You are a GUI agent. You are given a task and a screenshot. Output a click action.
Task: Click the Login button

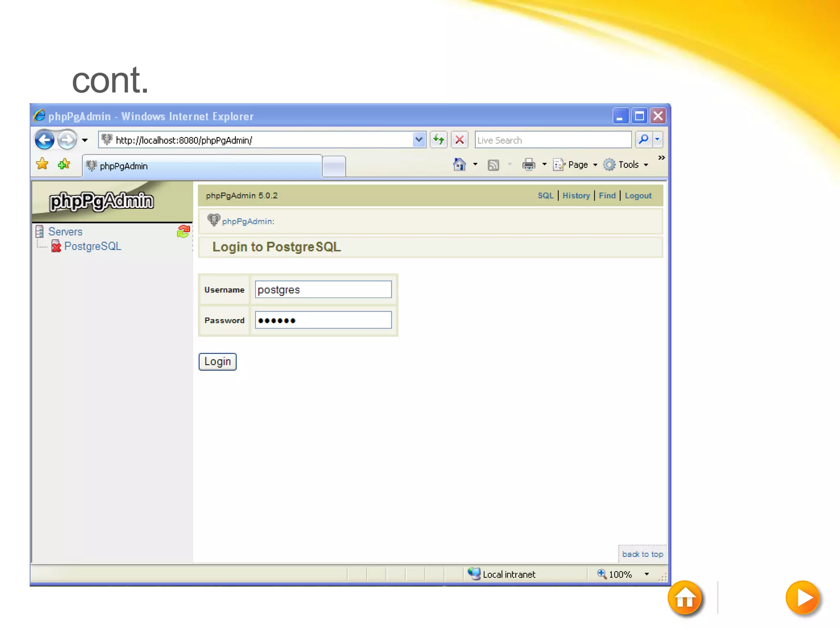click(x=217, y=362)
